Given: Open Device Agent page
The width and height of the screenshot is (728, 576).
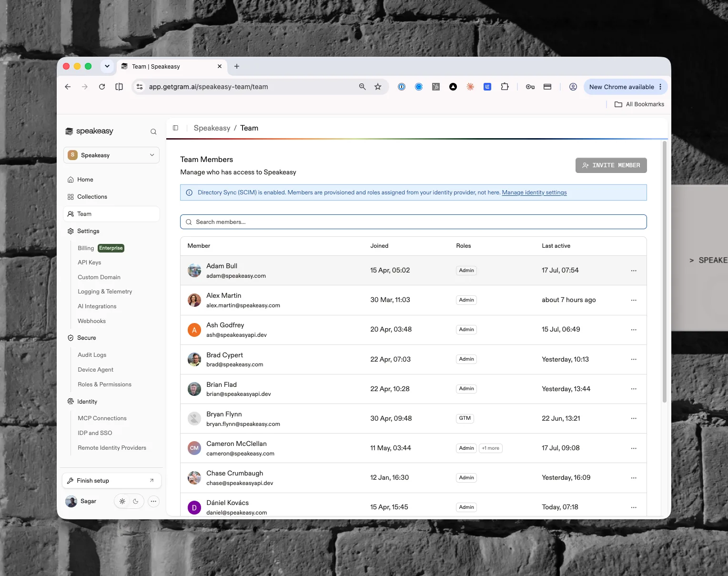Looking at the screenshot, I should [x=96, y=370].
